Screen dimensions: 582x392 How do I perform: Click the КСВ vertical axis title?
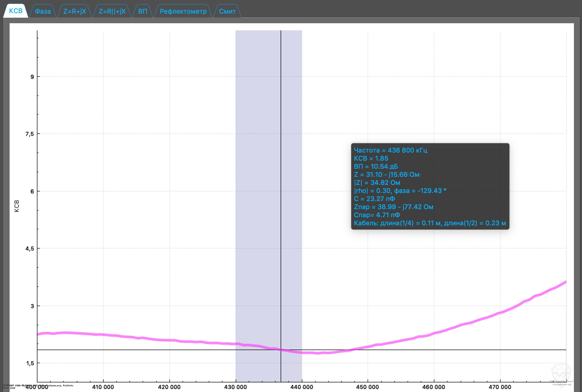[17, 206]
